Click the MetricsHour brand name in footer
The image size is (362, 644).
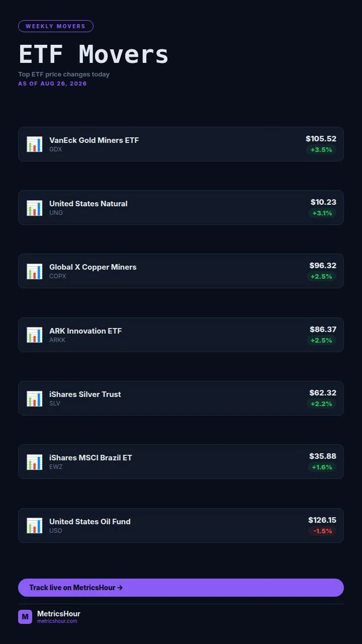(59, 614)
